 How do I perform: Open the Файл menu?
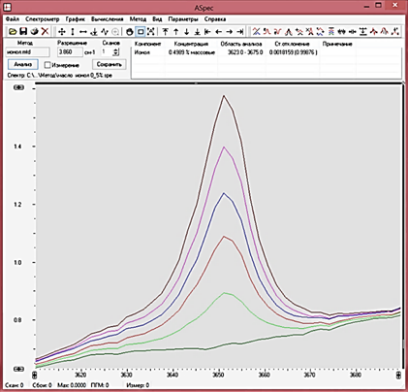13,19
